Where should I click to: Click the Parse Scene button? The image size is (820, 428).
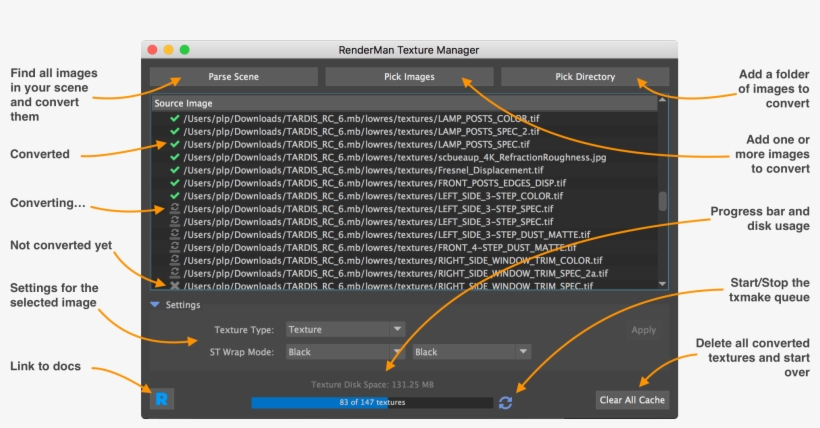234,76
